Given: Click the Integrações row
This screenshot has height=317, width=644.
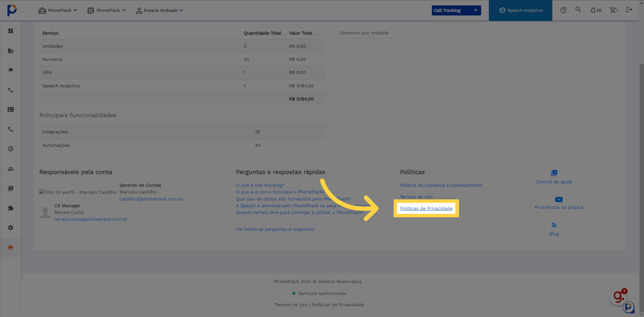Looking at the screenshot, I should pos(182,132).
